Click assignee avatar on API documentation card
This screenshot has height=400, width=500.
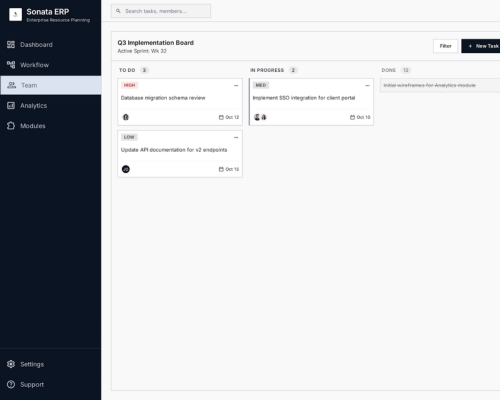(126, 169)
